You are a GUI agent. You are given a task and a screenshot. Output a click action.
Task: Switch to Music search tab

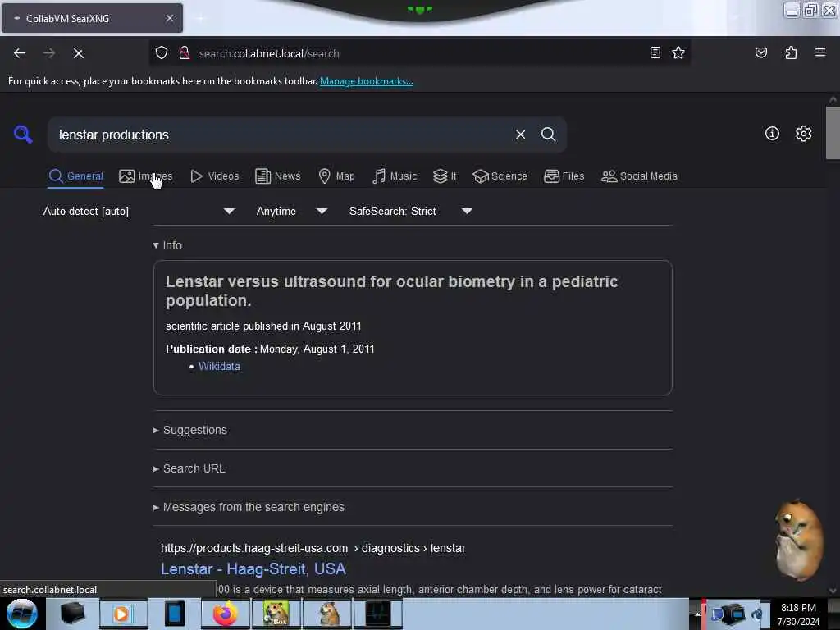395,176
